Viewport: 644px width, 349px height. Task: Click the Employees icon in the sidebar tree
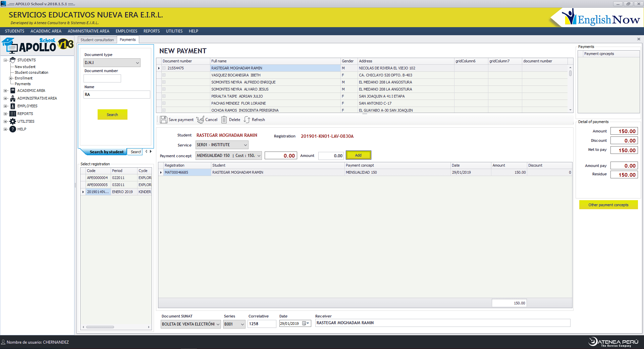click(13, 106)
